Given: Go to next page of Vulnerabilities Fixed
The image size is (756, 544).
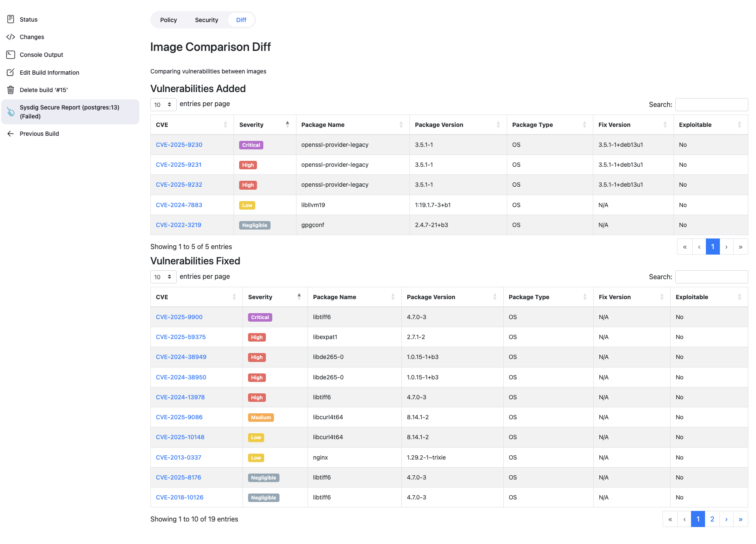Looking at the screenshot, I should tap(726, 519).
